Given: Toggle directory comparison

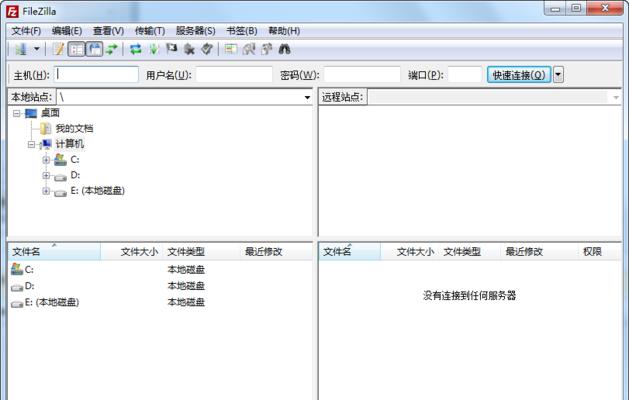Looking at the screenshot, I should [x=249, y=49].
